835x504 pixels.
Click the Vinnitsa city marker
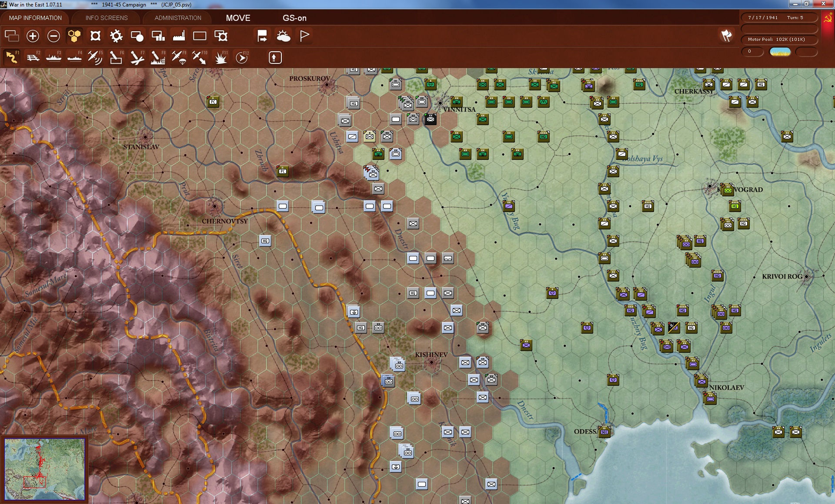(440, 103)
